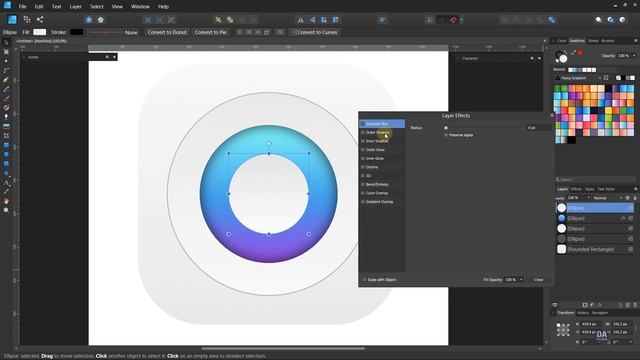Click the eyedropper color picker icon in Swatches

pos(573,53)
